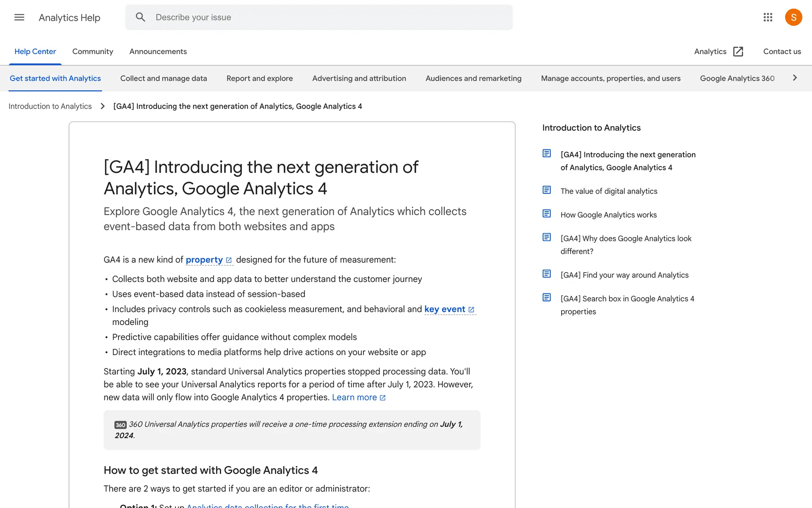Open the account avatar menu
This screenshot has height=508, width=812.
[x=793, y=17]
